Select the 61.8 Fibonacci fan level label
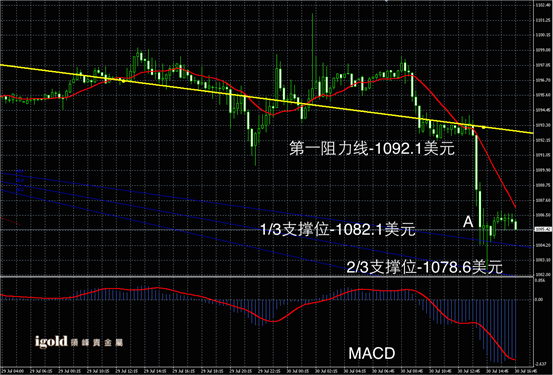 coord(20,171)
